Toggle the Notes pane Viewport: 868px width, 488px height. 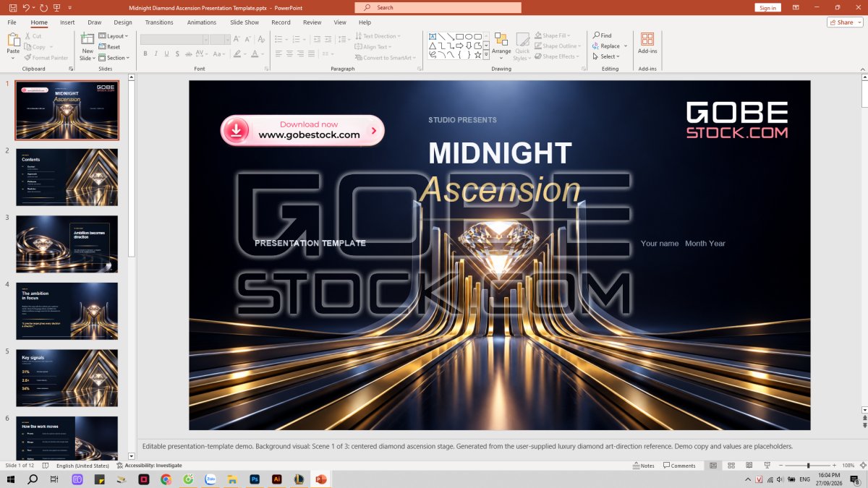coord(643,466)
